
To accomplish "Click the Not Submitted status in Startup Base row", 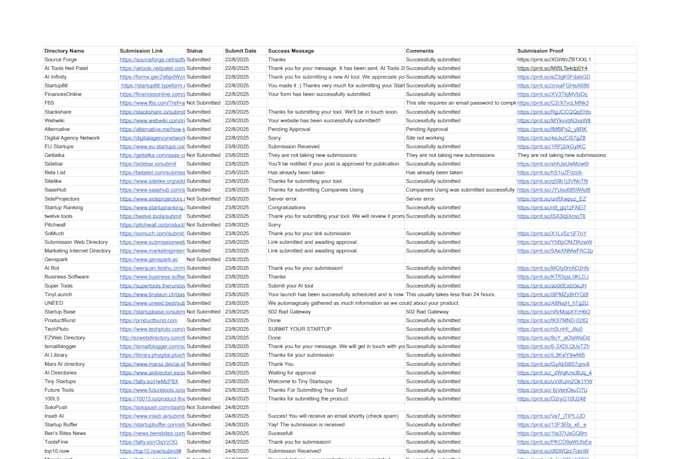I will click(x=203, y=311).
